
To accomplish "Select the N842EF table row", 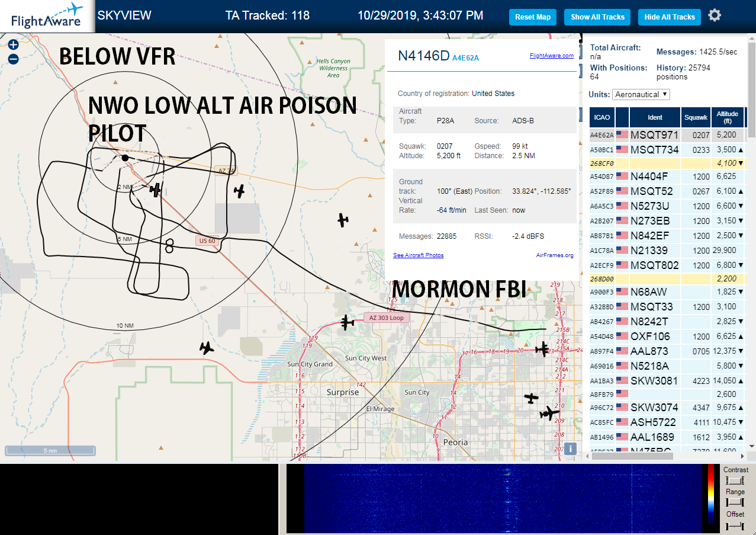I will [x=667, y=235].
